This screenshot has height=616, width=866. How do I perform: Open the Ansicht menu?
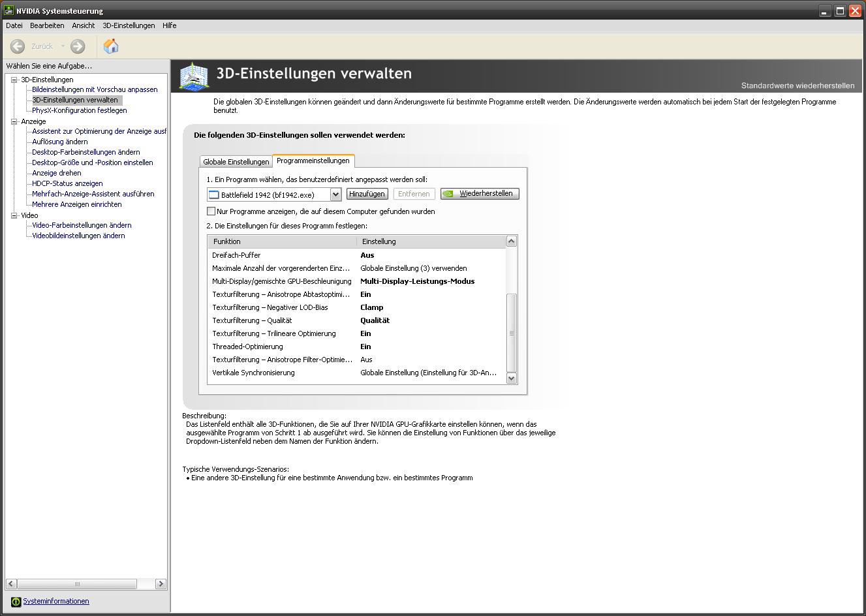pyautogui.click(x=84, y=25)
